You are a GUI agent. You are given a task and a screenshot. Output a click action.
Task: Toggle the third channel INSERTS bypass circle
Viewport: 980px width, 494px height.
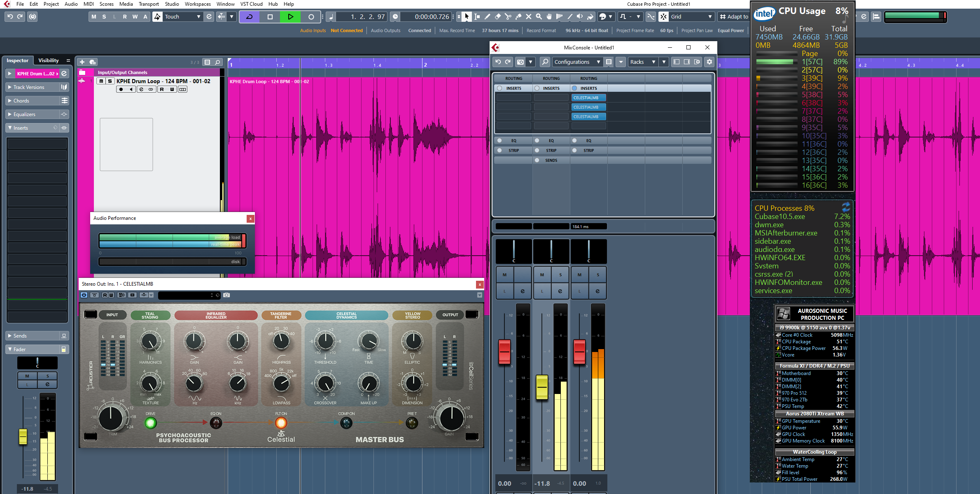pyautogui.click(x=574, y=88)
